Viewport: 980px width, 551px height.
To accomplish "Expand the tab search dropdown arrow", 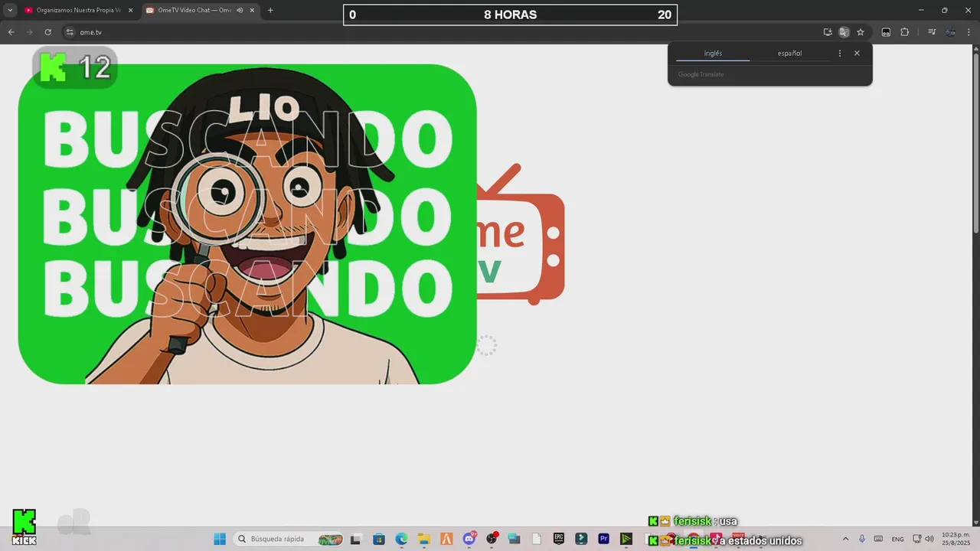I will pyautogui.click(x=10, y=10).
